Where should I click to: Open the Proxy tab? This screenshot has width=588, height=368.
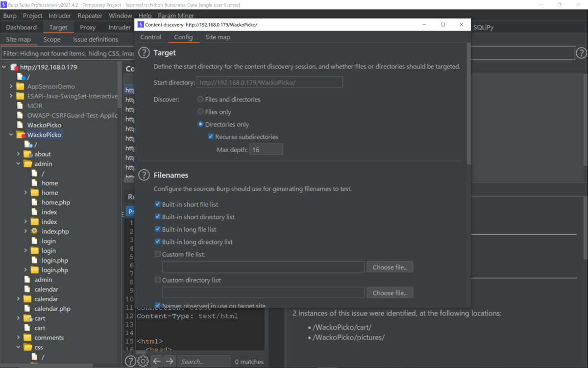(x=88, y=27)
